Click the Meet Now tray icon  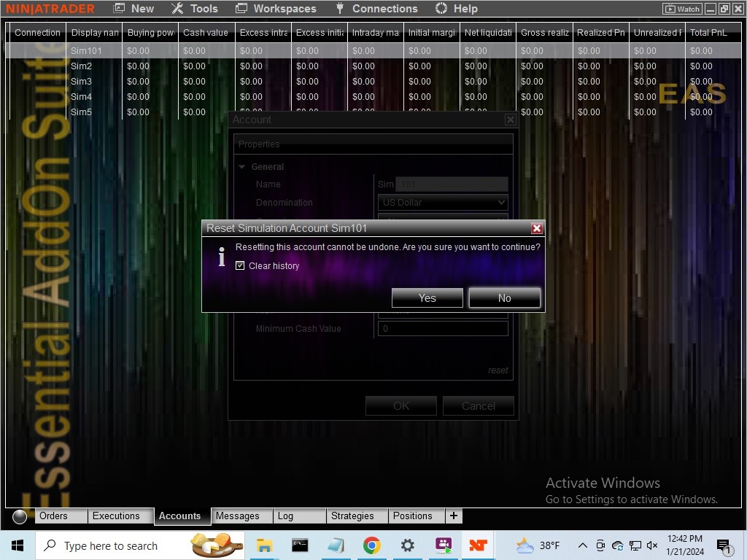coord(600,545)
